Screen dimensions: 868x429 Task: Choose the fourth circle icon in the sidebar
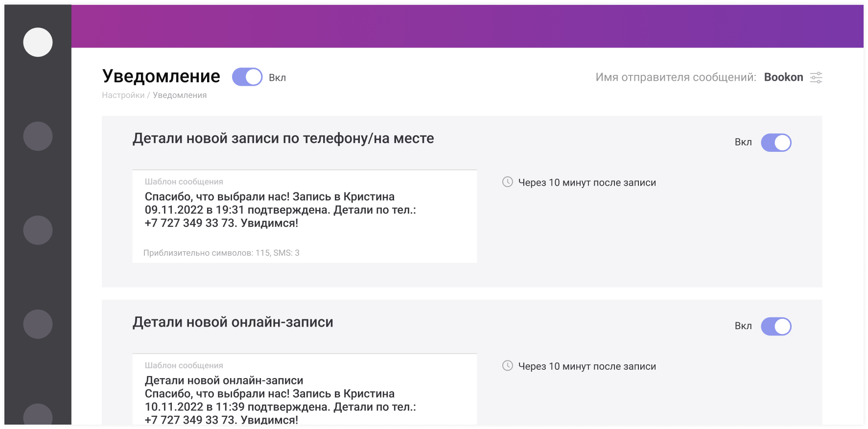tap(38, 324)
